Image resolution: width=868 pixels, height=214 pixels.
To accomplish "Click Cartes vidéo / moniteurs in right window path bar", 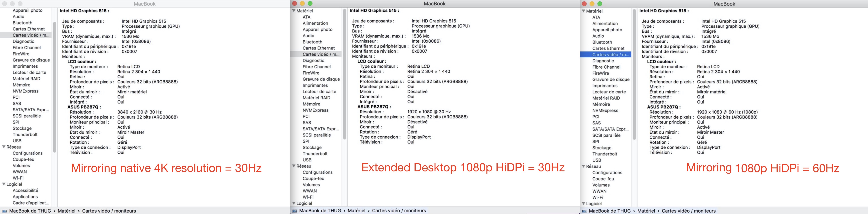I will [689, 211].
